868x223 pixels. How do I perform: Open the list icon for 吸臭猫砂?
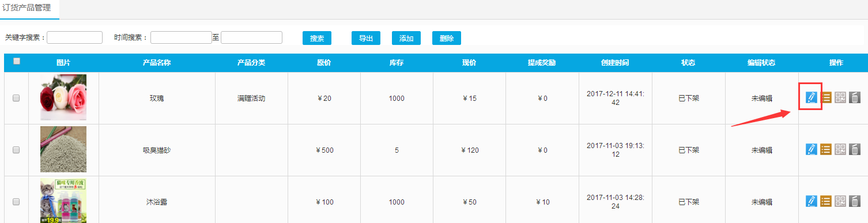tap(826, 149)
